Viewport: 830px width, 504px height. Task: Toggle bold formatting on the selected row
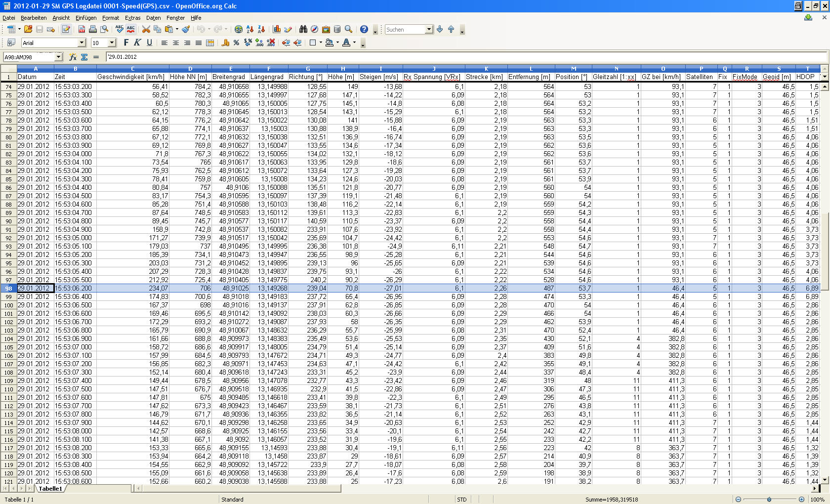pos(126,43)
